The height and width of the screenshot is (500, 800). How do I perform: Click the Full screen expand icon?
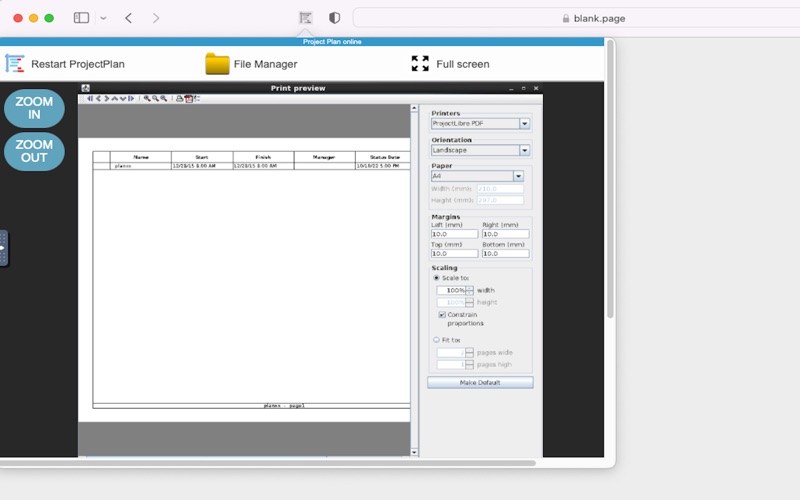[420, 64]
